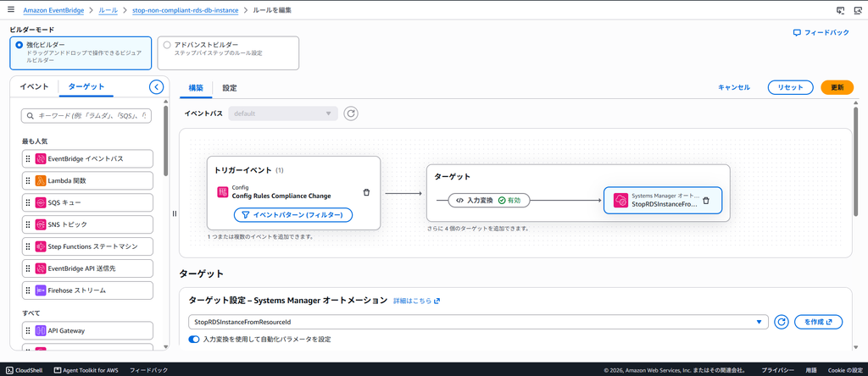868x376 pixels.
Task: Open the hamburger navigation menu
Action: (x=10, y=10)
